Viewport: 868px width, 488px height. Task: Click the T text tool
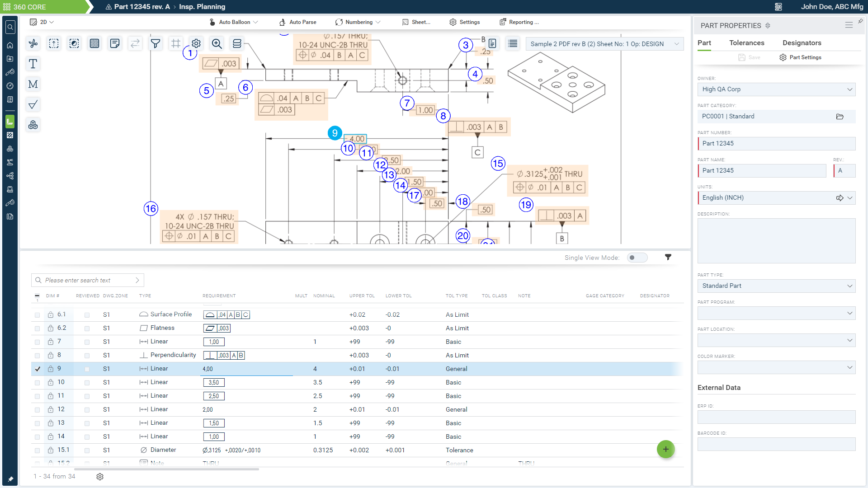[33, 64]
